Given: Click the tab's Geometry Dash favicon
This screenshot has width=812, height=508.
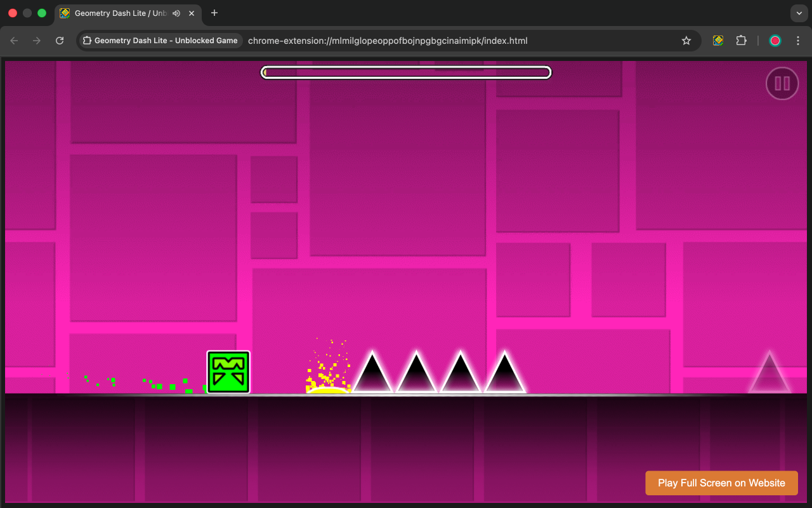Looking at the screenshot, I should [x=65, y=13].
